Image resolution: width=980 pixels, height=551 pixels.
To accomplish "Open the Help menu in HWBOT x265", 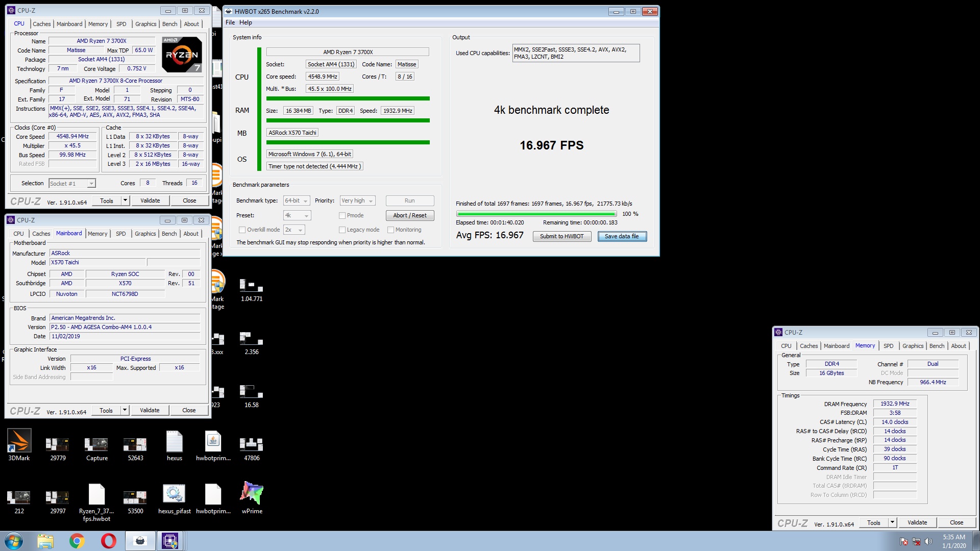I will click(x=246, y=22).
